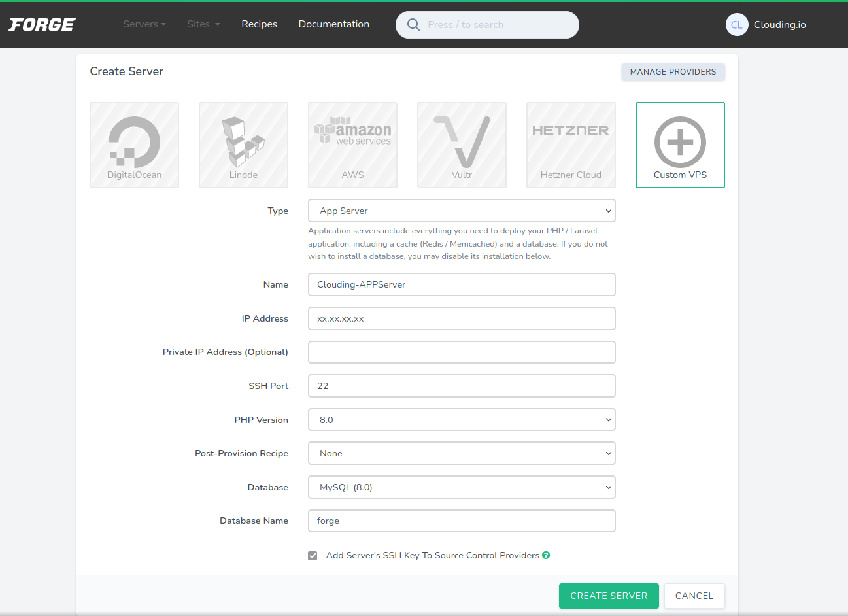The width and height of the screenshot is (848, 616).
Task: Click the Manage Providers button
Action: (673, 72)
